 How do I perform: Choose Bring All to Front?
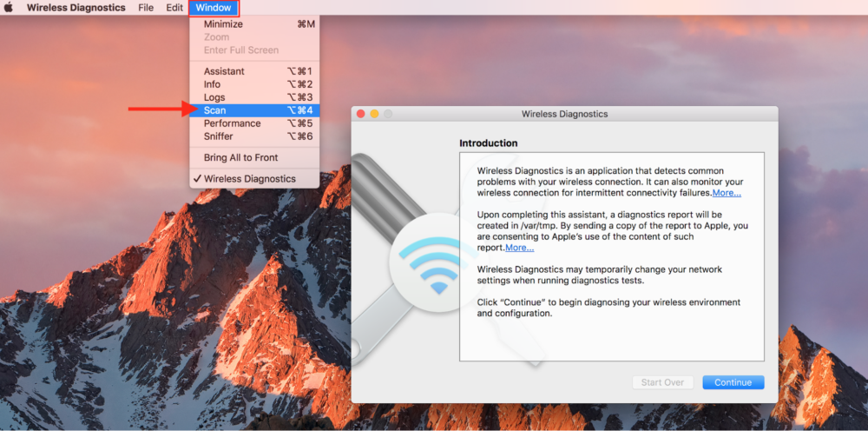point(254,158)
